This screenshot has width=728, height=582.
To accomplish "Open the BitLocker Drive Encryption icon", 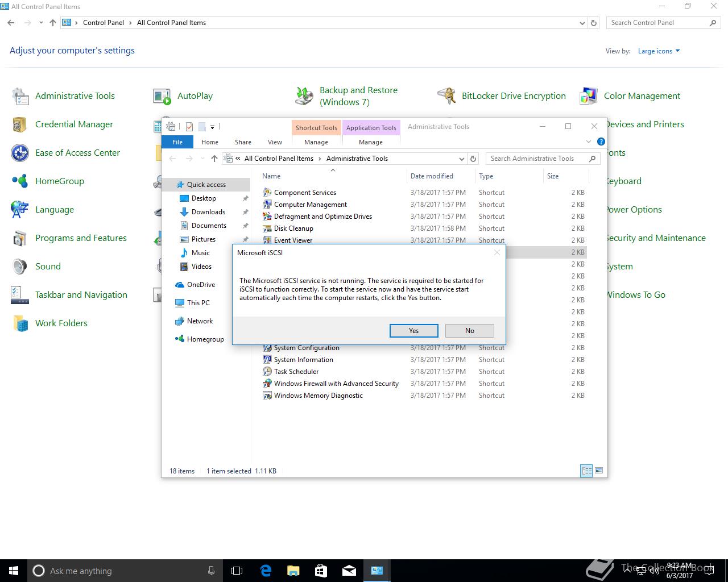I will (446, 96).
